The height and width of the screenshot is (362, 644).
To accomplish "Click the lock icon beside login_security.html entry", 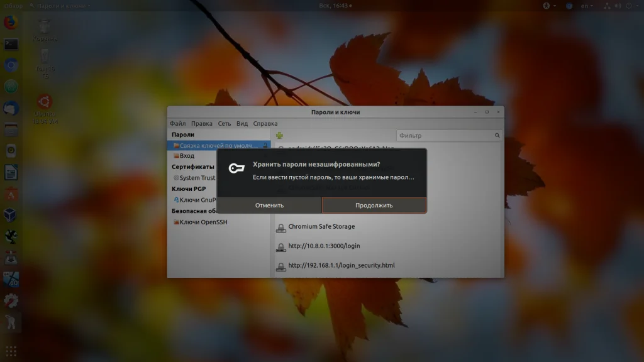I will (281, 266).
